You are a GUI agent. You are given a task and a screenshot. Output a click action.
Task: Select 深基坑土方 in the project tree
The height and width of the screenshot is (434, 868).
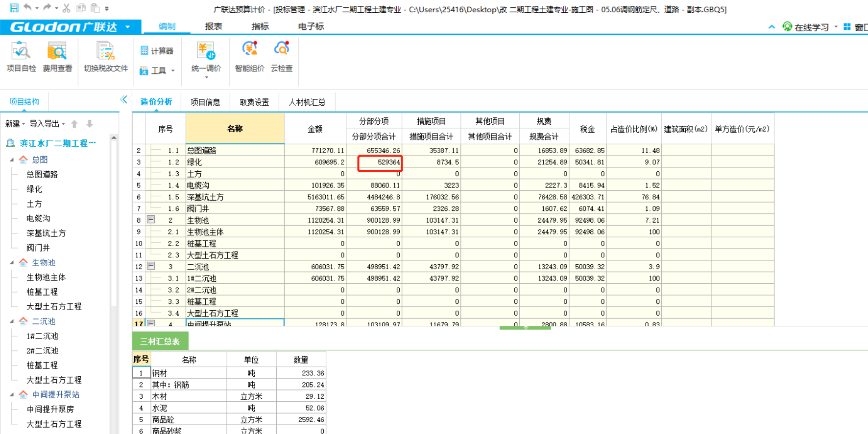point(46,233)
